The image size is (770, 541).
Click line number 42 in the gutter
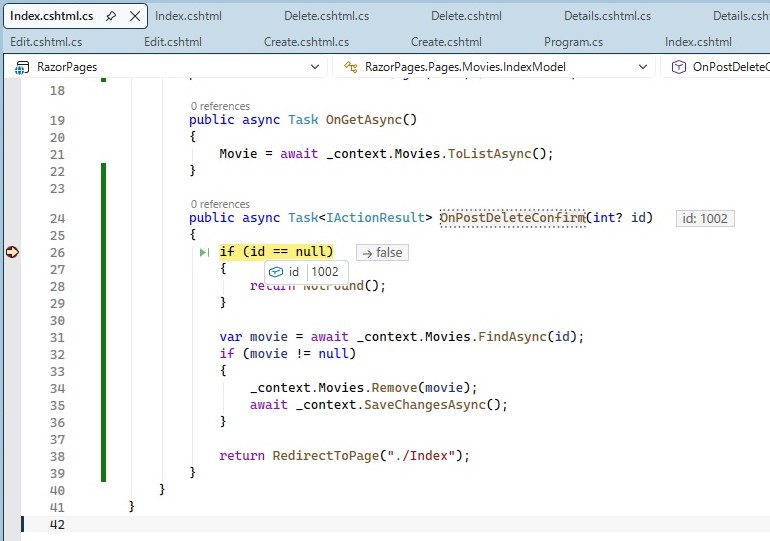[57, 525]
